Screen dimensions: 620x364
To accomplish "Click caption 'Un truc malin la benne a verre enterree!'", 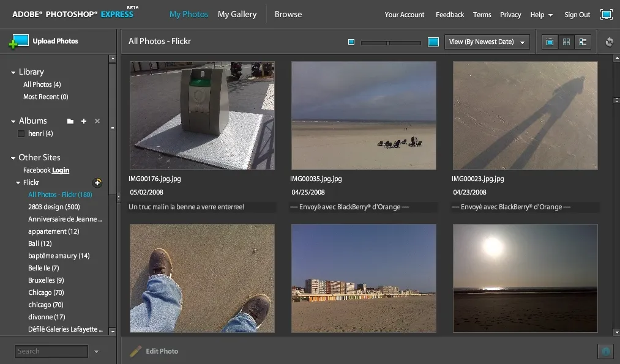I will 186,207.
